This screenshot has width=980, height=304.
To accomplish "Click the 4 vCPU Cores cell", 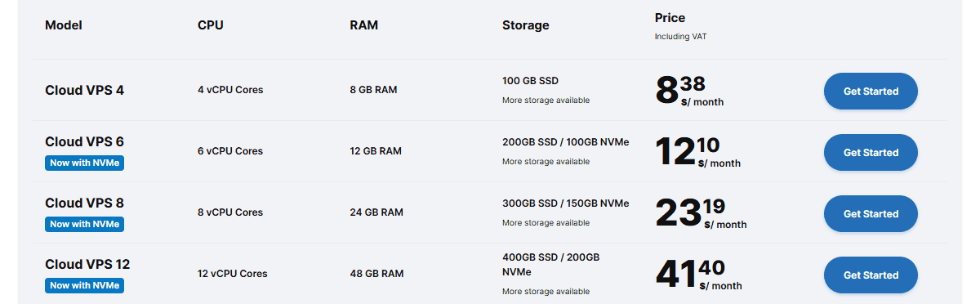I will point(230,90).
